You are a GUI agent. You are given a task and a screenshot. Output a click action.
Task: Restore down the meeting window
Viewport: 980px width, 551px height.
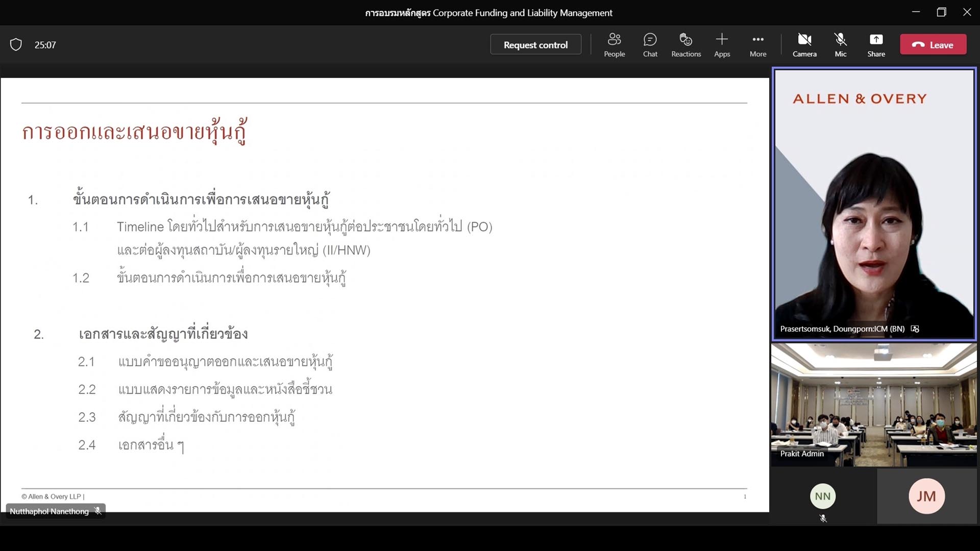point(941,12)
